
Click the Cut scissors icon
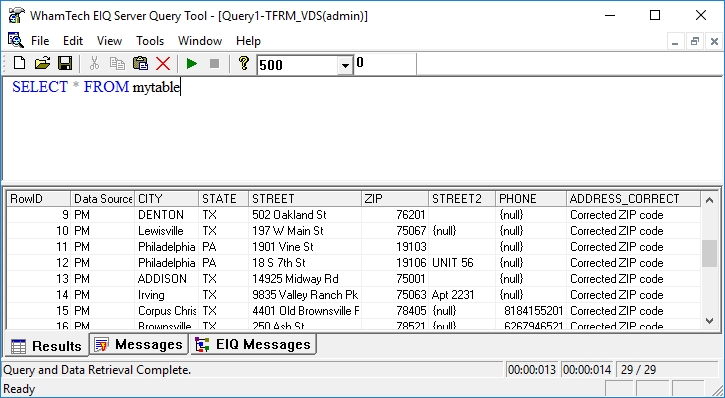point(94,63)
